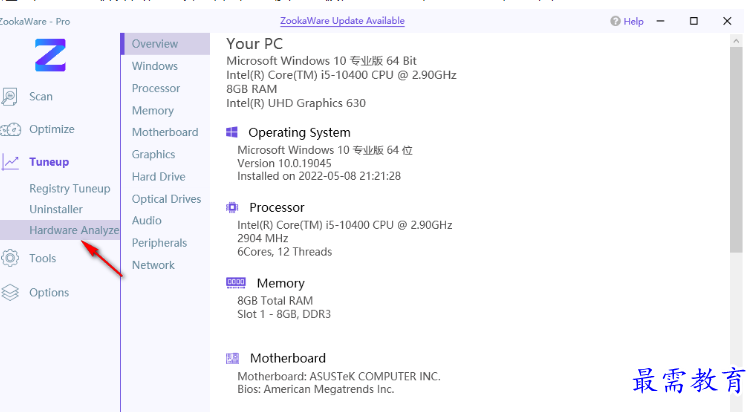Click the vertical scrollbar thumb
This screenshot has height=412, width=754.
point(736,150)
